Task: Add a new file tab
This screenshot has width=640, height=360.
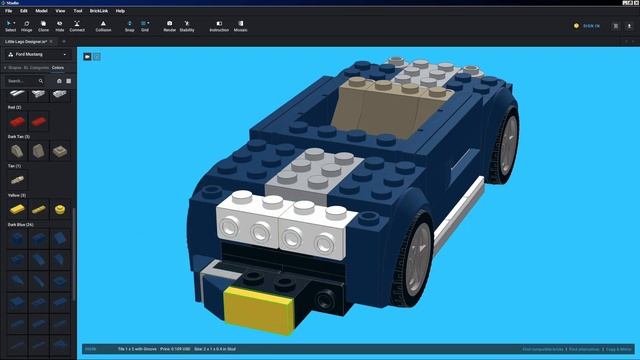Action: coord(64,42)
